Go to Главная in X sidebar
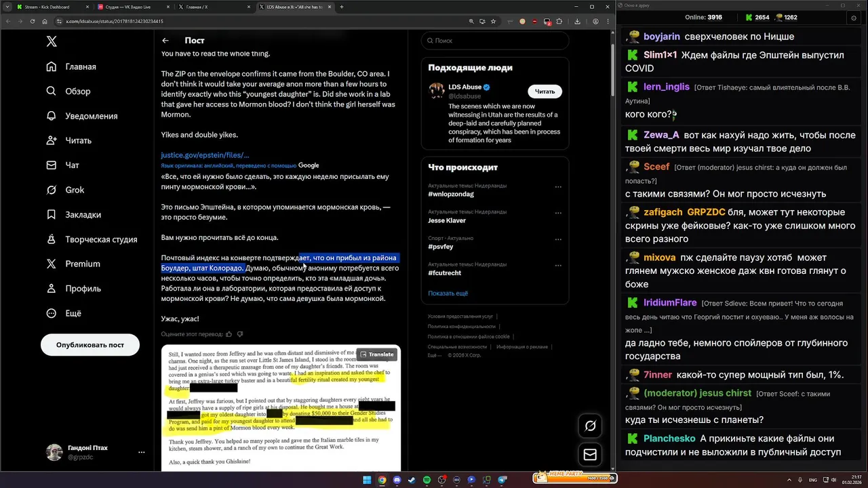 click(71, 66)
